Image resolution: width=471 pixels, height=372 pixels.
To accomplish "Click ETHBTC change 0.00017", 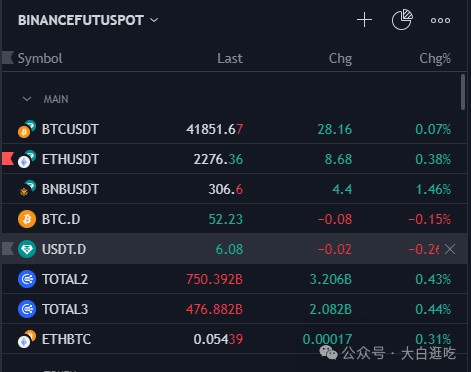I will click(x=327, y=339).
